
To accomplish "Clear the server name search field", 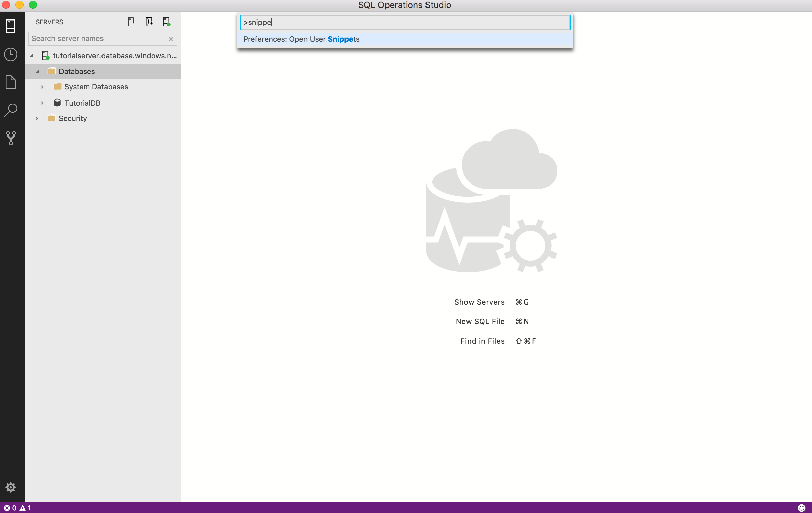I will point(171,38).
